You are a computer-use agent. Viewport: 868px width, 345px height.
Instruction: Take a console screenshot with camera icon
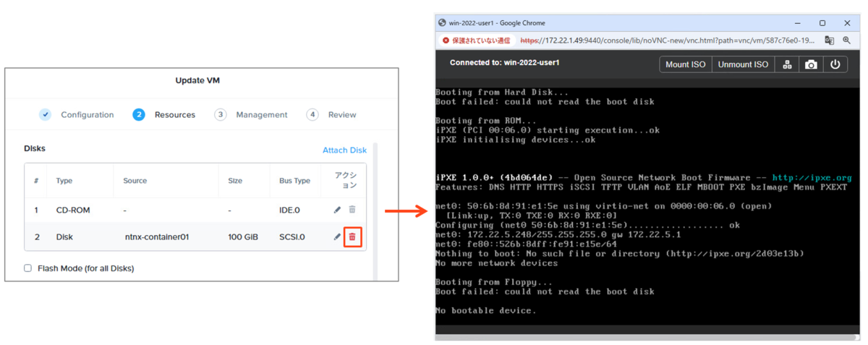[x=811, y=64]
